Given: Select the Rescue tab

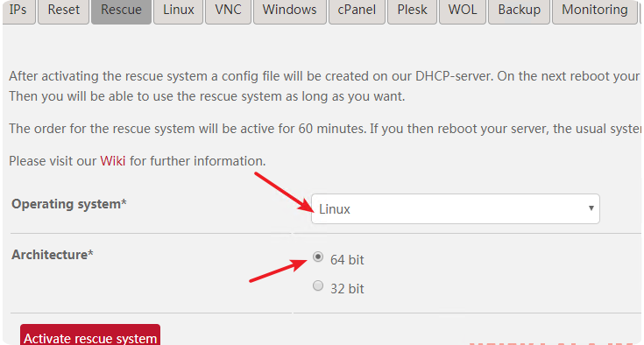Looking at the screenshot, I should point(121,11).
